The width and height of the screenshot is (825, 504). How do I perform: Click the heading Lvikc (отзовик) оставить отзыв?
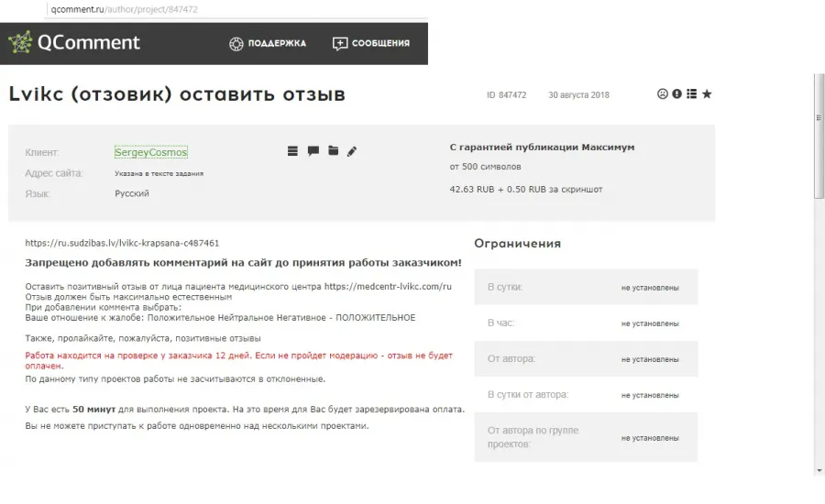177,94
